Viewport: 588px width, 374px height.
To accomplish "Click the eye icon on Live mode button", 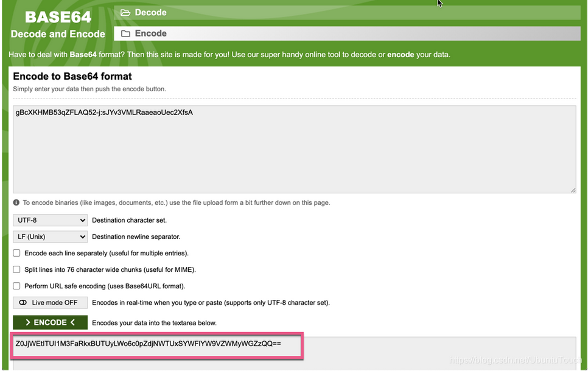I will (23, 302).
